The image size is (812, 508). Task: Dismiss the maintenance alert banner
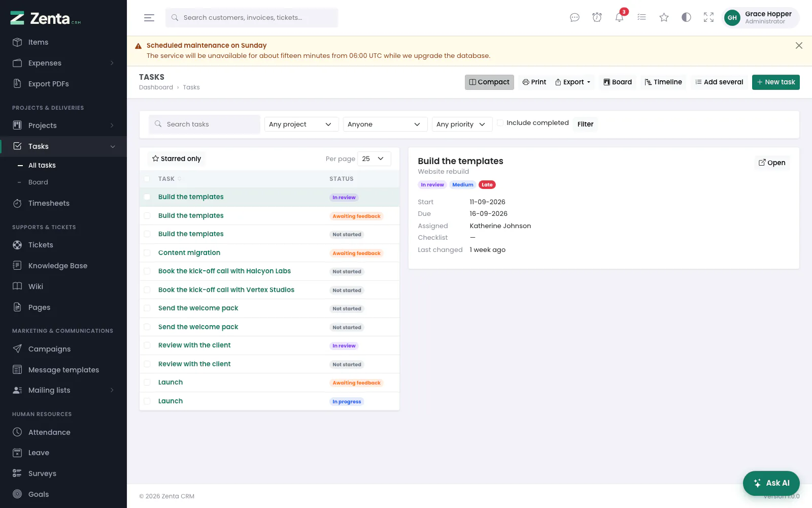tap(799, 46)
